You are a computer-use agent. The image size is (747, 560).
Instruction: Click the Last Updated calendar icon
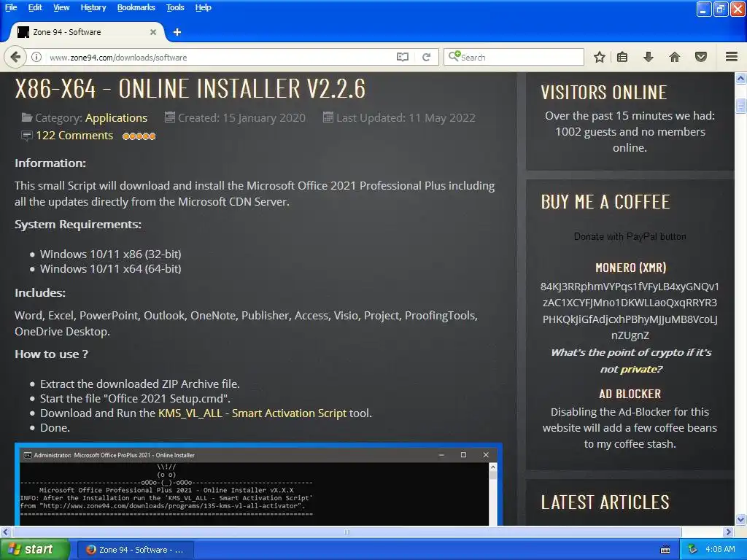click(x=328, y=117)
